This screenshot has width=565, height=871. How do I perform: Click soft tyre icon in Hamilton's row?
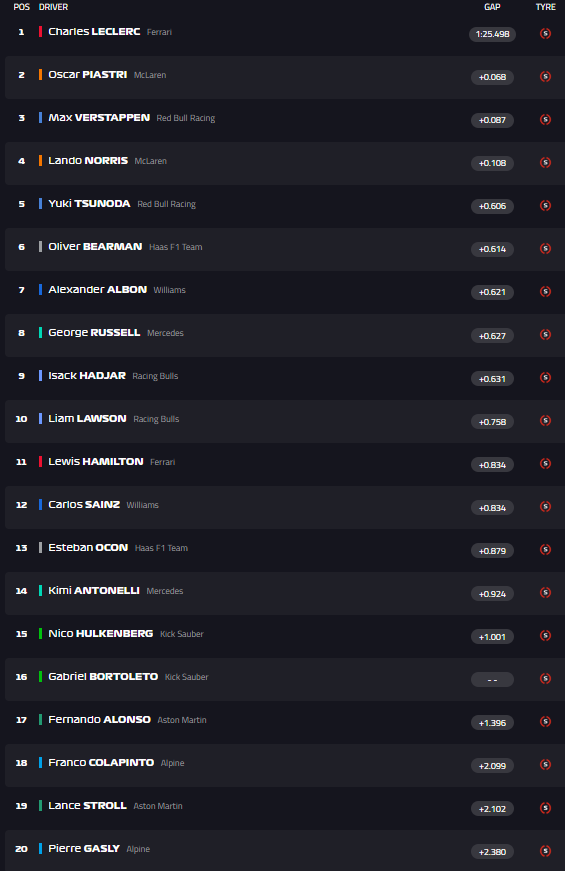click(x=546, y=463)
